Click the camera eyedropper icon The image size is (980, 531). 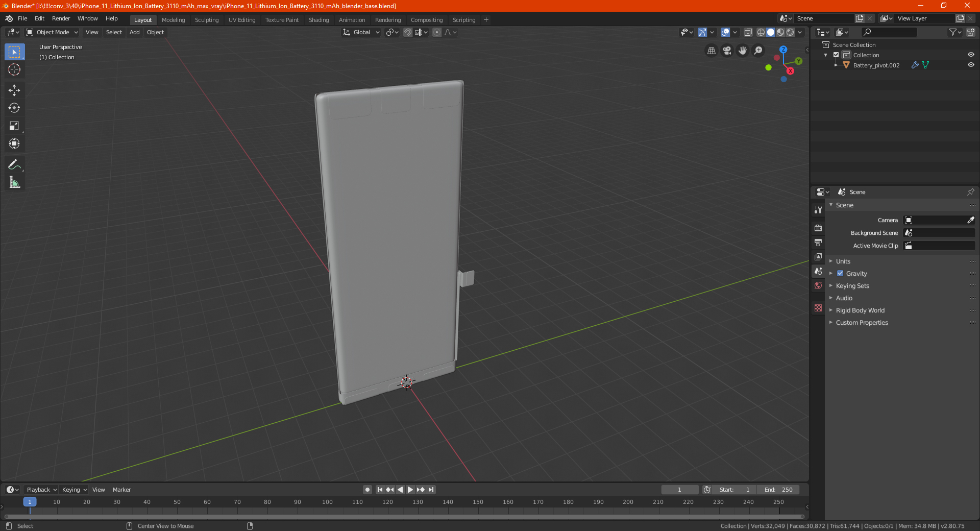[970, 220]
